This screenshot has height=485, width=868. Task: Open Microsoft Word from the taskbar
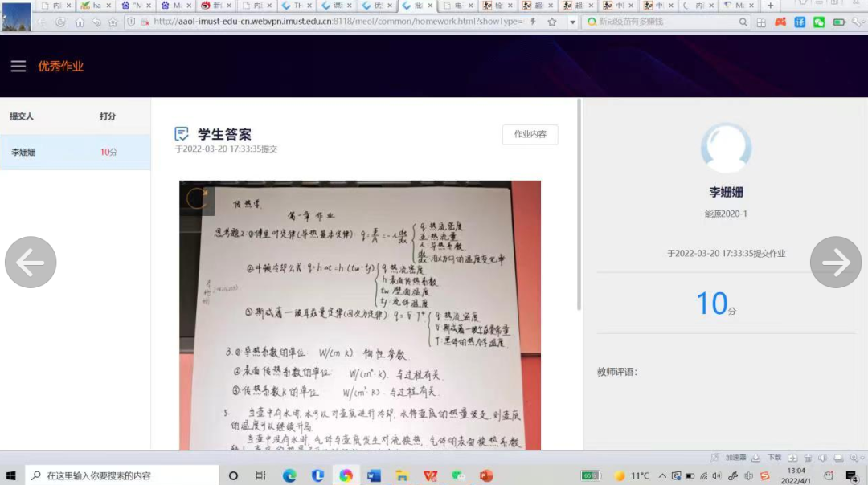[x=374, y=475]
